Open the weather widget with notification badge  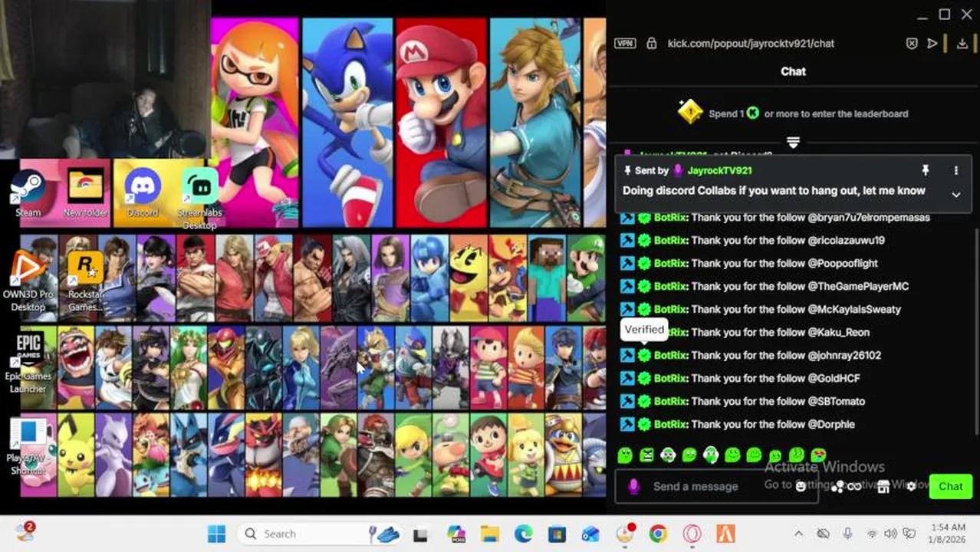click(x=25, y=532)
